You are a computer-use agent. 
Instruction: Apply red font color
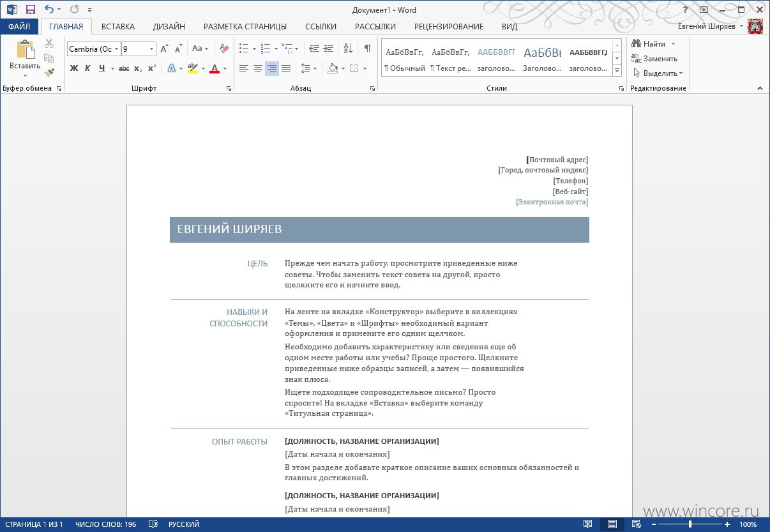215,68
